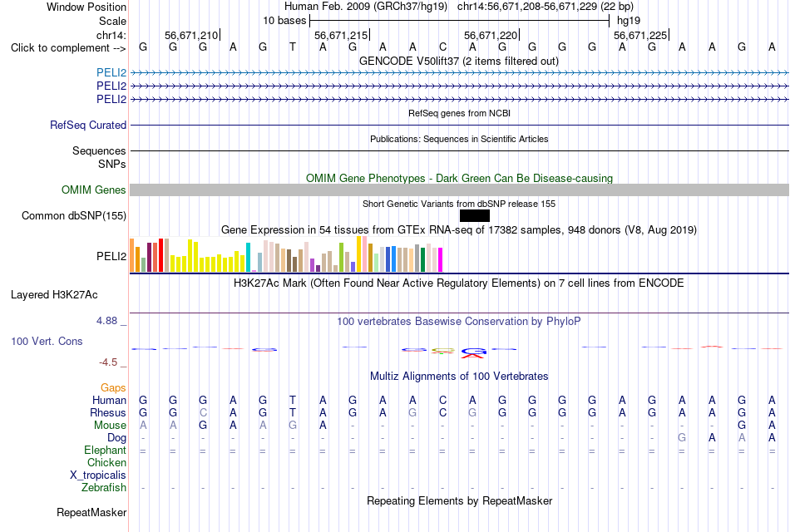Select the Chicken alignment row label
790x532 pixels.
(106, 462)
